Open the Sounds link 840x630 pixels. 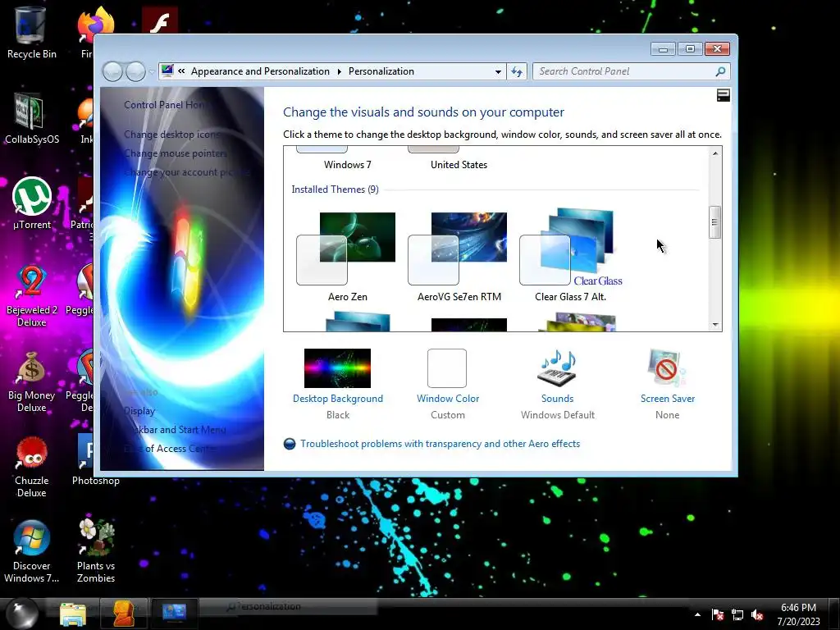point(557,399)
